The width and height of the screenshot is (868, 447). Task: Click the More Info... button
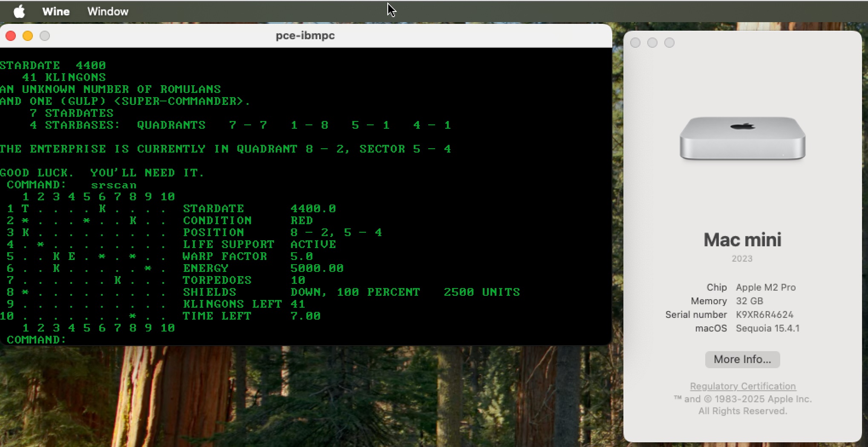pos(742,359)
